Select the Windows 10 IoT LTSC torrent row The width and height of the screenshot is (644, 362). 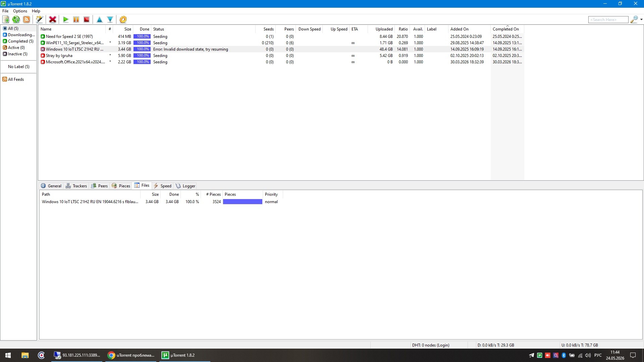(282, 49)
